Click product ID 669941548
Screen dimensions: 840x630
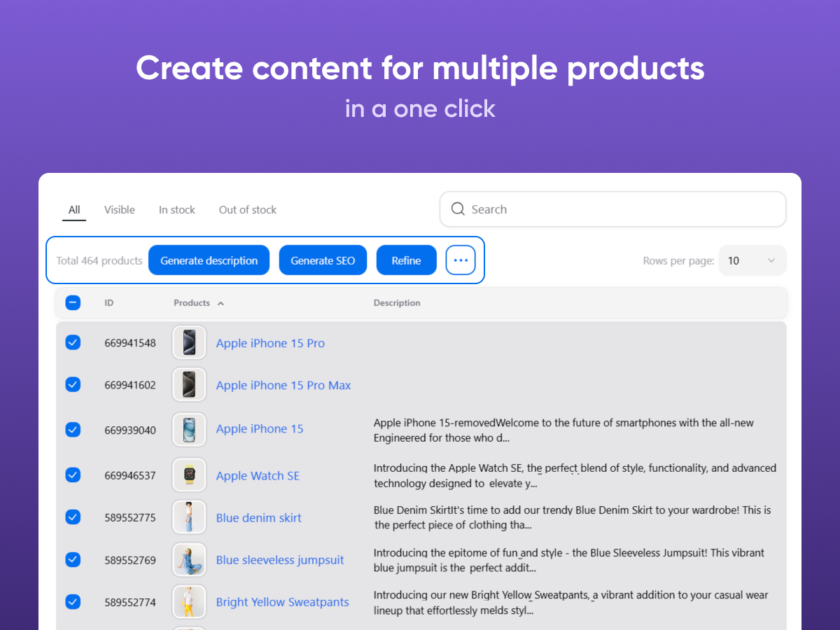coord(130,343)
